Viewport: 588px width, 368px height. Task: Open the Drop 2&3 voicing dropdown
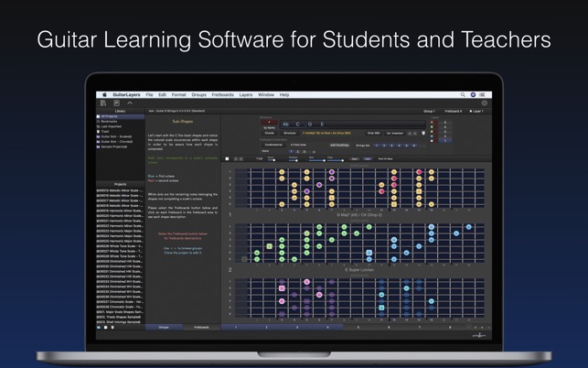(x=373, y=133)
